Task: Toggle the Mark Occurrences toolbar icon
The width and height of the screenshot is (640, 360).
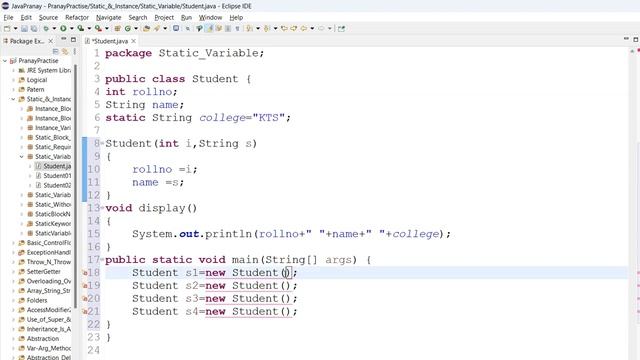Action: click(x=209, y=29)
